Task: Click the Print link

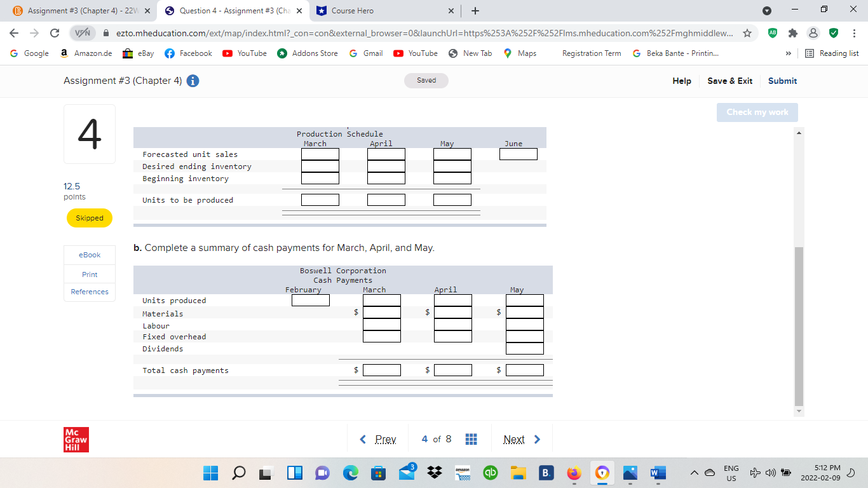Action: pyautogui.click(x=89, y=274)
